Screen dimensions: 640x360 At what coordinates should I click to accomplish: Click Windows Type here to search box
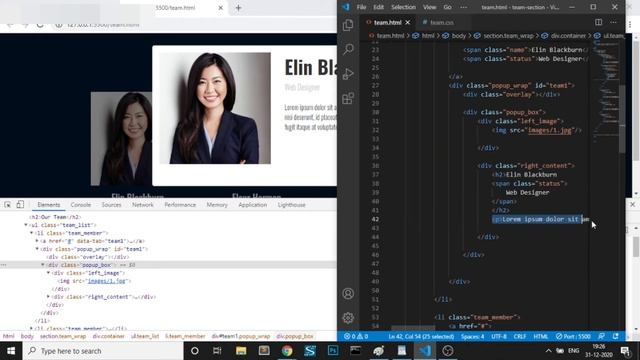coord(103,351)
